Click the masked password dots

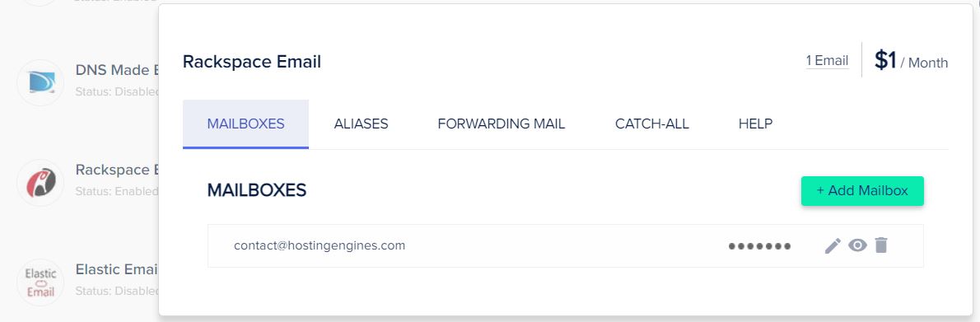pos(759,246)
